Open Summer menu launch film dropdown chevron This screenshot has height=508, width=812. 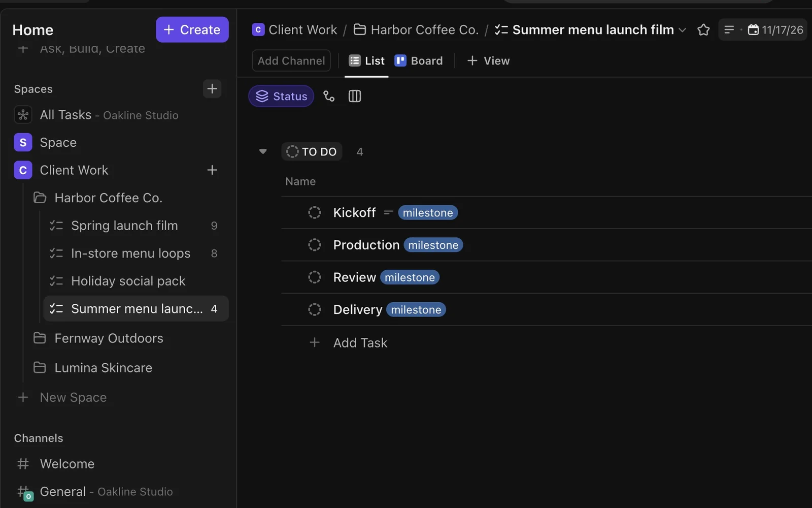tap(683, 30)
